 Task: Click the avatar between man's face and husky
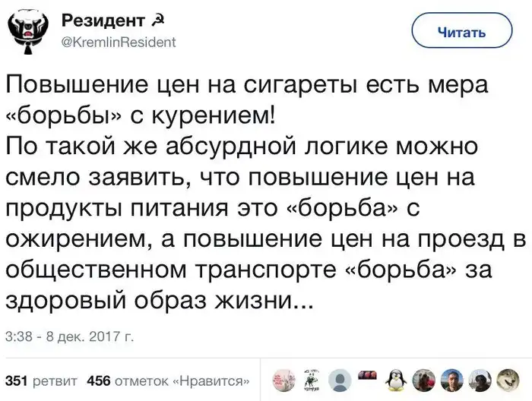click(478, 379)
